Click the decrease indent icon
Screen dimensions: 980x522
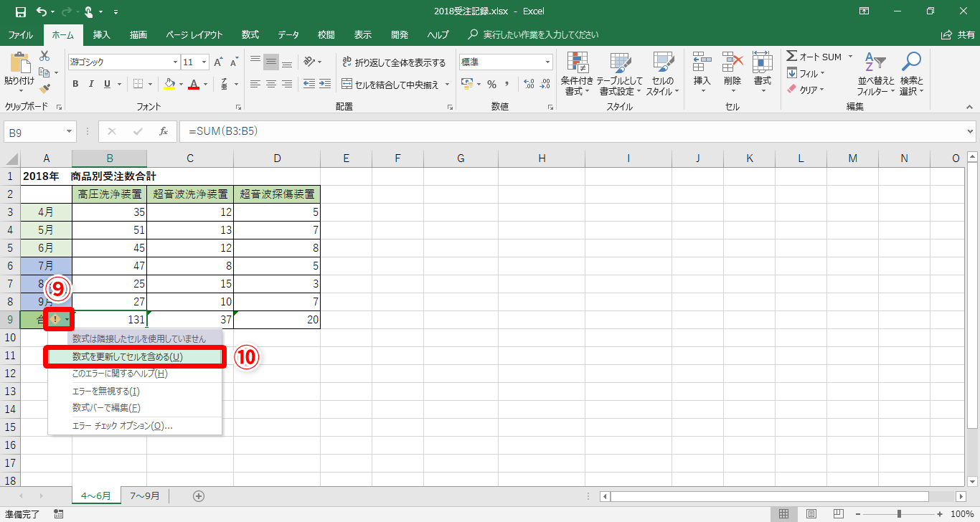[x=309, y=84]
